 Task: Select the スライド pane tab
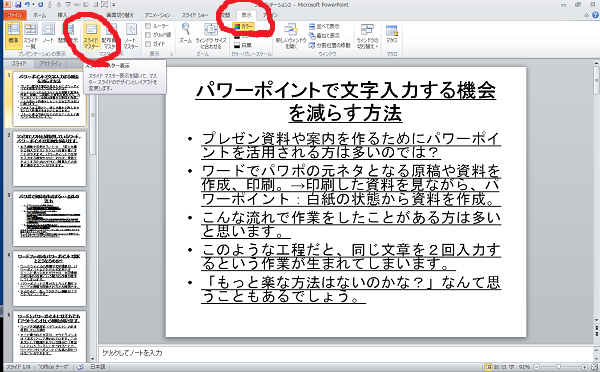pyautogui.click(x=19, y=63)
